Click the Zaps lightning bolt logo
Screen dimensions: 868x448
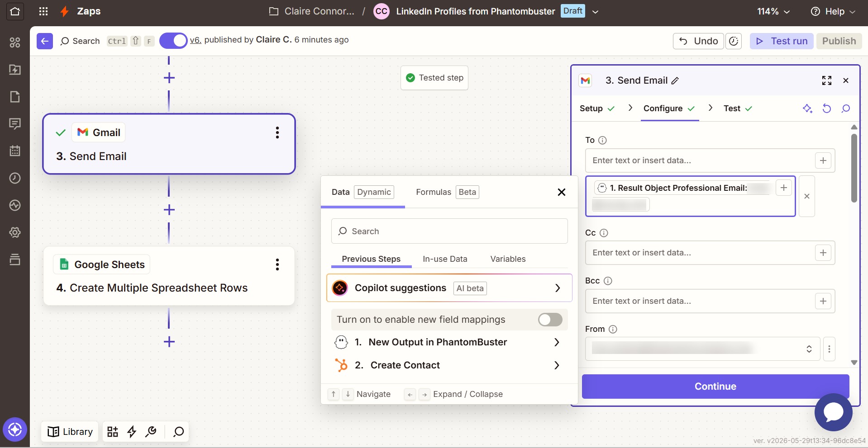(x=65, y=11)
